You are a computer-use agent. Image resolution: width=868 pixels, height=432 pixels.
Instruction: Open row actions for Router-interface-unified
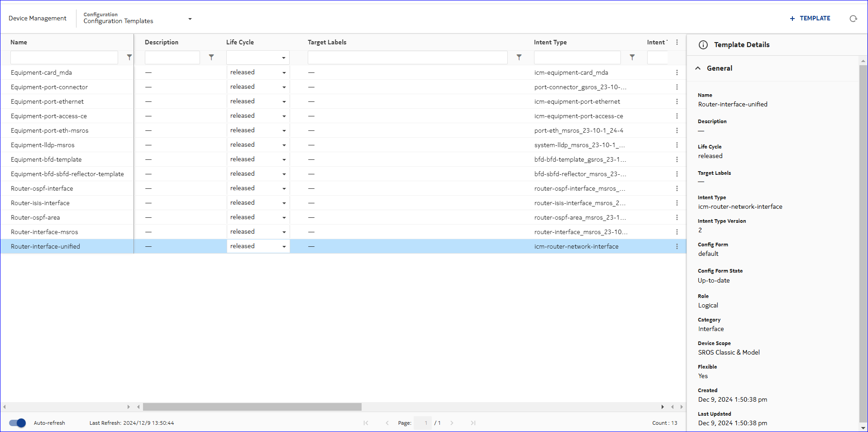(677, 246)
